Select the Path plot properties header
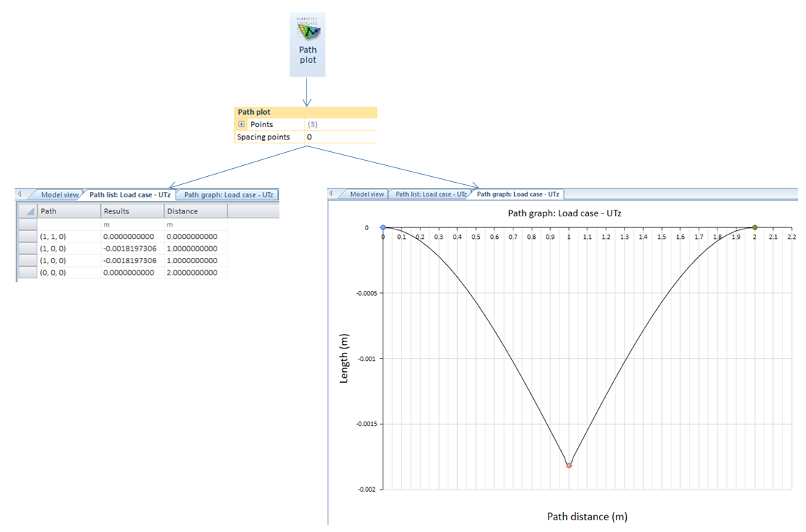The image size is (806, 532). [305, 113]
